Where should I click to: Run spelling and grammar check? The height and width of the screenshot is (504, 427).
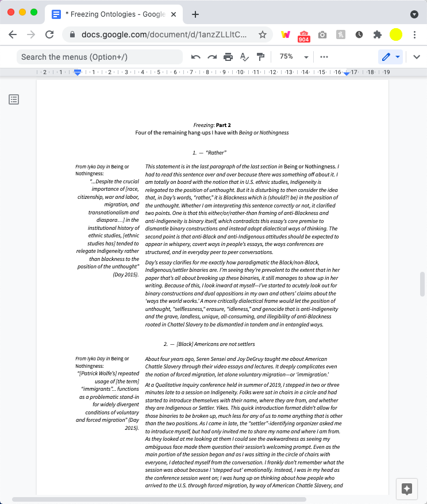point(244,57)
